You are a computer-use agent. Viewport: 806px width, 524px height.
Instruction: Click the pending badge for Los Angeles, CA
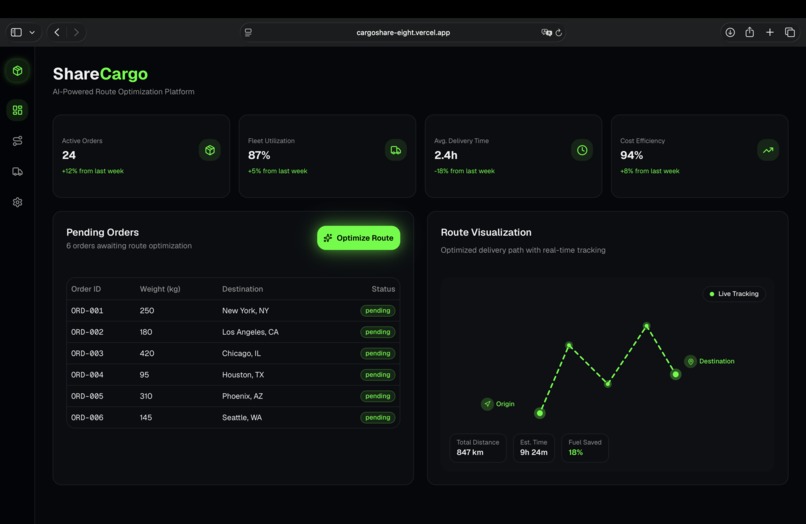tap(378, 332)
